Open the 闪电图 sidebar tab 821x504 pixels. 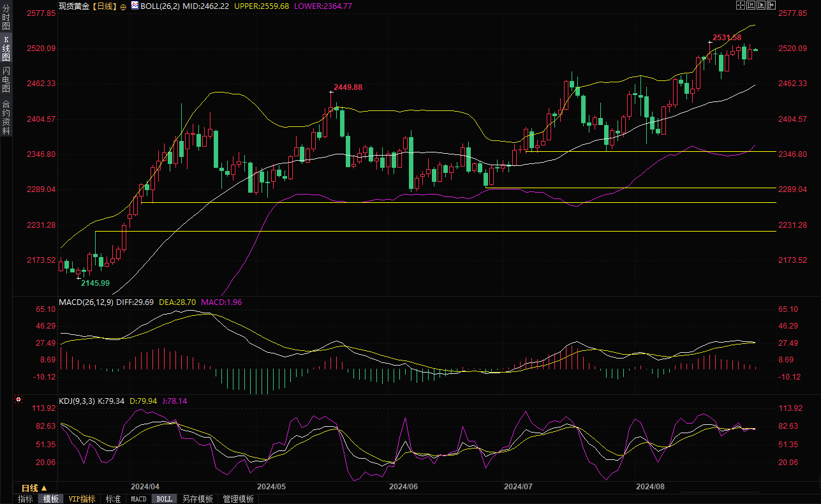click(x=6, y=79)
